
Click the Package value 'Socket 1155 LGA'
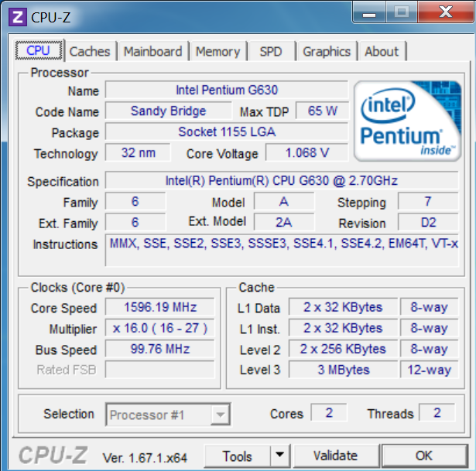pos(227,132)
